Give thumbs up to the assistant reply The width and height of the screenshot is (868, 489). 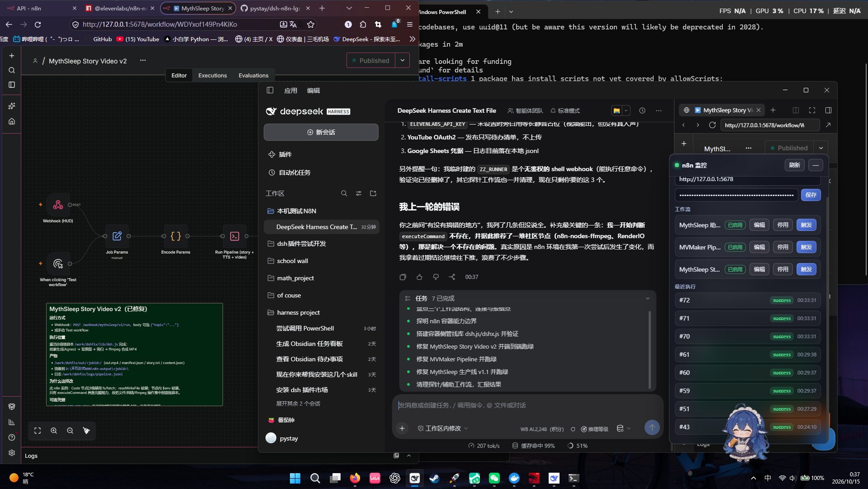click(419, 277)
